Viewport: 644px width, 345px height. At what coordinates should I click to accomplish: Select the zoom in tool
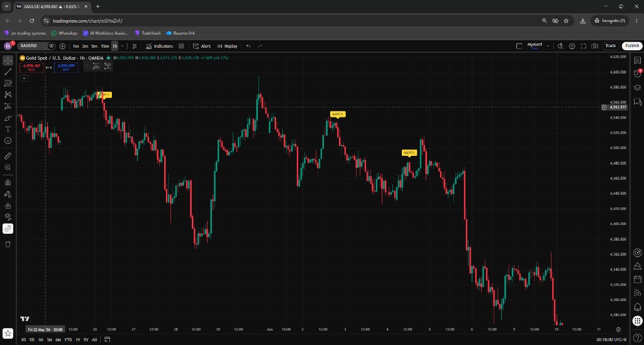(8, 167)
